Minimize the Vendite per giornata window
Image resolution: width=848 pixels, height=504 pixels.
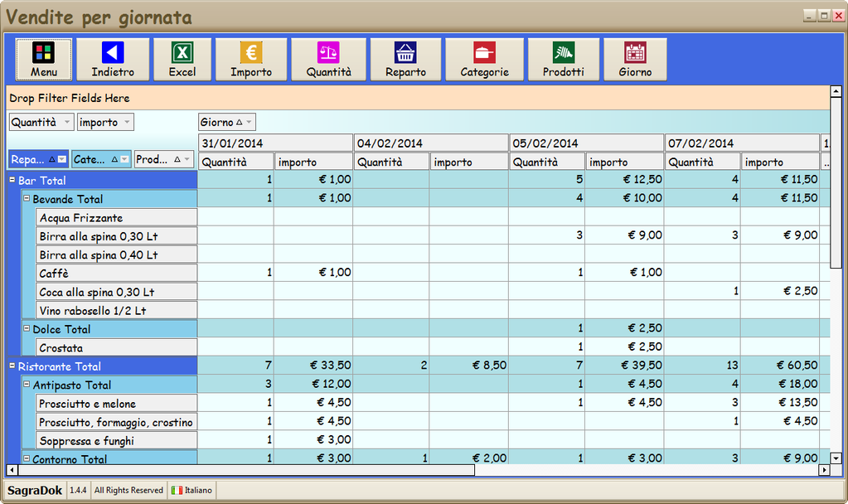pos(810,16)
